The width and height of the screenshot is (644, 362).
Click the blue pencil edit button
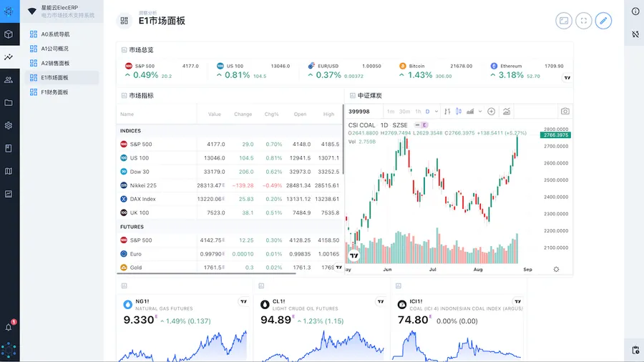603,21
